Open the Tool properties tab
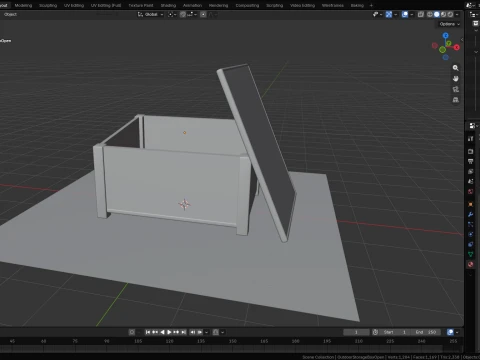480x360 pixels. (470, 138)
